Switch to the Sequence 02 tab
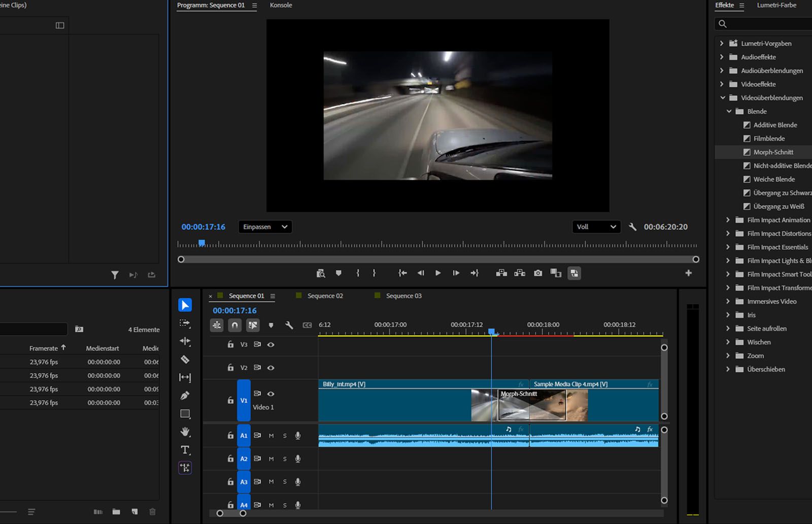 point(325,296)
